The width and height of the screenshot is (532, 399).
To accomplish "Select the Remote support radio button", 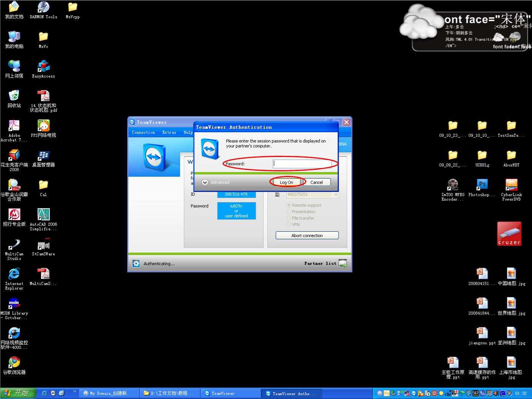I will click(289, 205).
